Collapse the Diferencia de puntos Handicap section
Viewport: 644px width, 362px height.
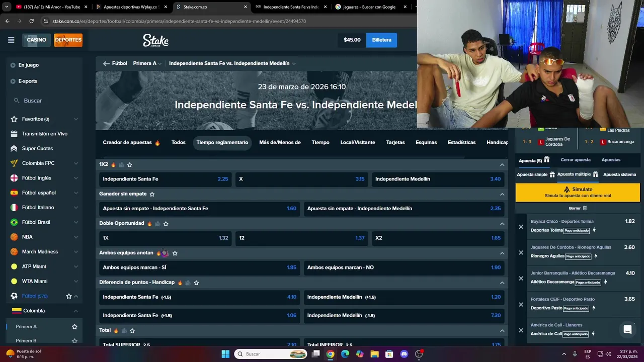pos(502,283)
